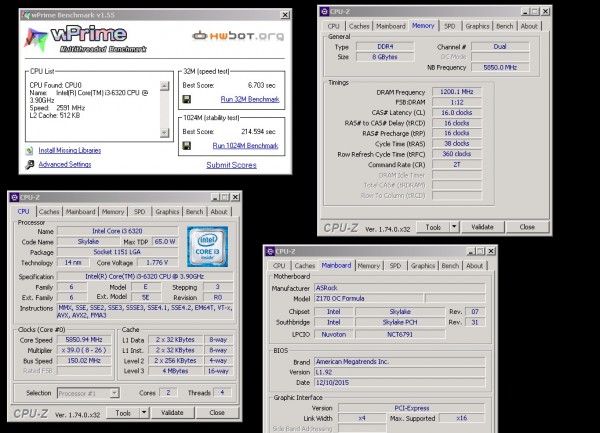This screenshot has width=600, height=433.
Task: Click wPrime title bar icon
Action: tap(26, 15)
